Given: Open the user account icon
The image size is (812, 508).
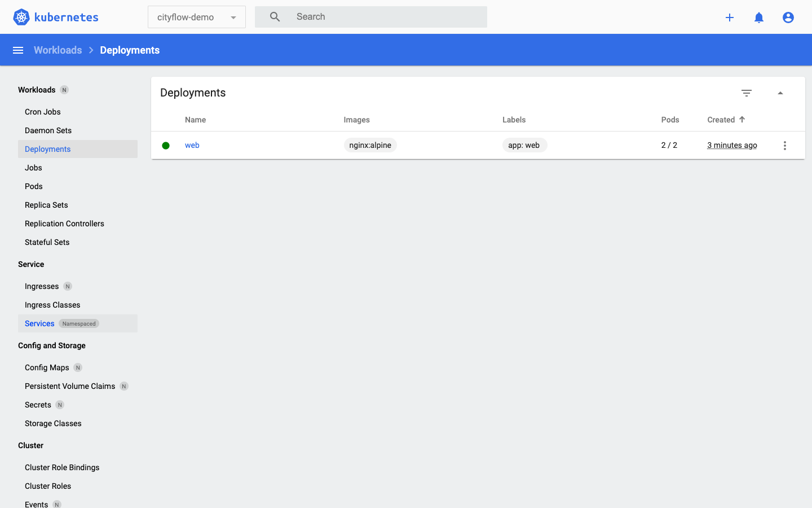Looking at the screenshot, I should tap(788, 17).
